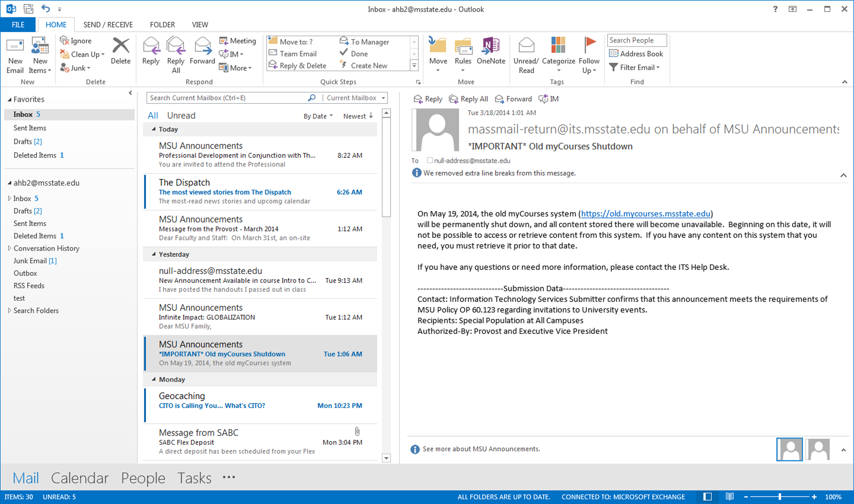Switch to Reading view in status bar
The image size is (854, 504).
click(730, 496)
